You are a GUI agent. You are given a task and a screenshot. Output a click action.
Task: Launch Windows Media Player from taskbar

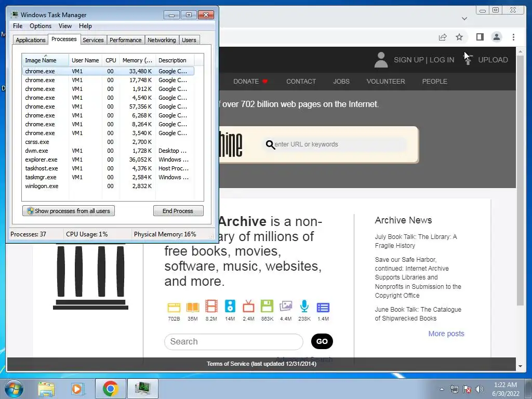click(x=77, y=389)
